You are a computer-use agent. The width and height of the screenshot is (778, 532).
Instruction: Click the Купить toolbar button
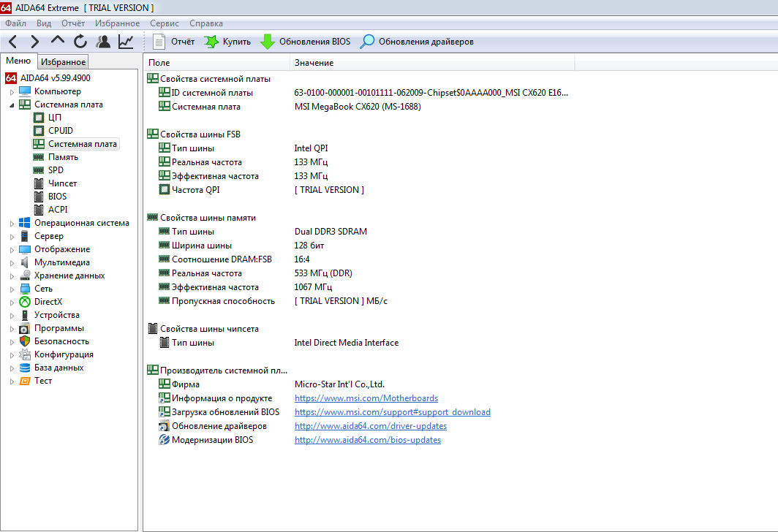pos(227,42)
